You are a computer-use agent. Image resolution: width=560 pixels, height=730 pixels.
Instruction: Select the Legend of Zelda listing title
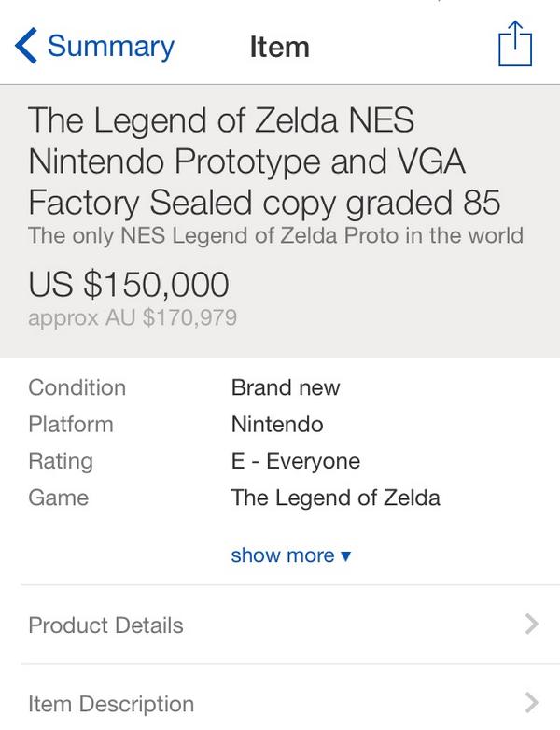pyautogui.click(x=264, y=161)
